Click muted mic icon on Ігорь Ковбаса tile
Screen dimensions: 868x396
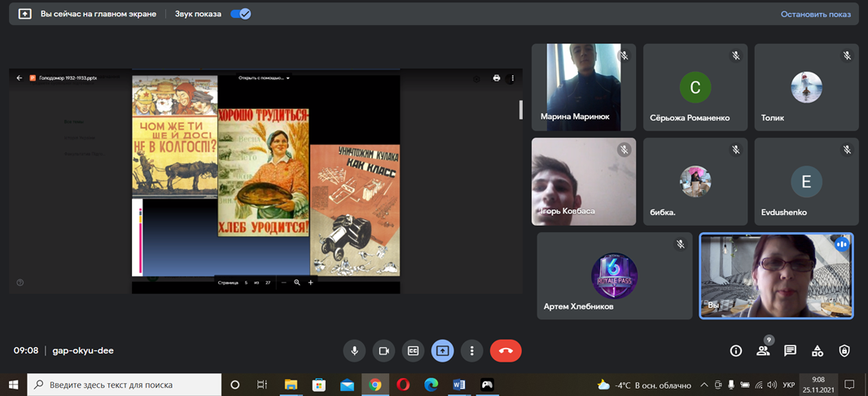pos(624,150)
